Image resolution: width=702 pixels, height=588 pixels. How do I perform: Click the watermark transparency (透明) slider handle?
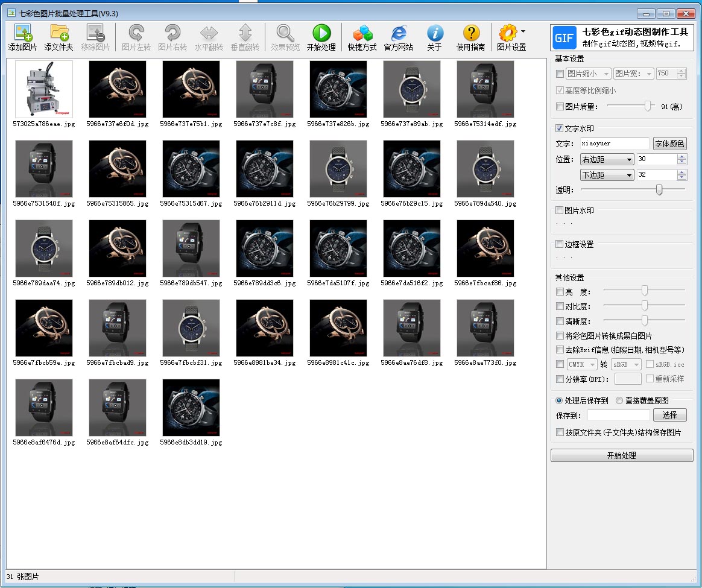tap(659, 190)
